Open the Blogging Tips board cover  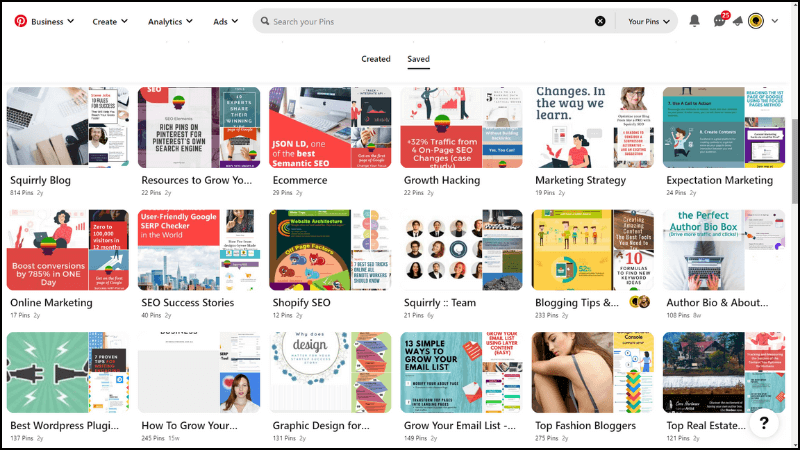592,250
